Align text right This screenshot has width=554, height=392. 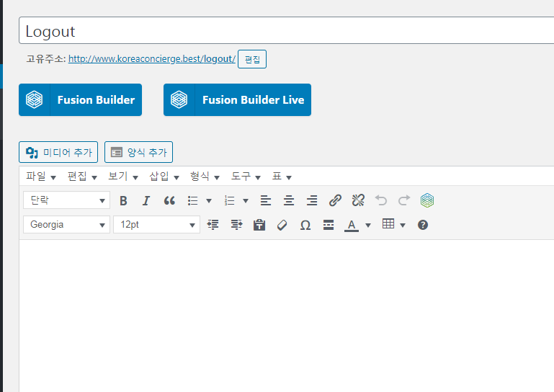click(312, 201)
